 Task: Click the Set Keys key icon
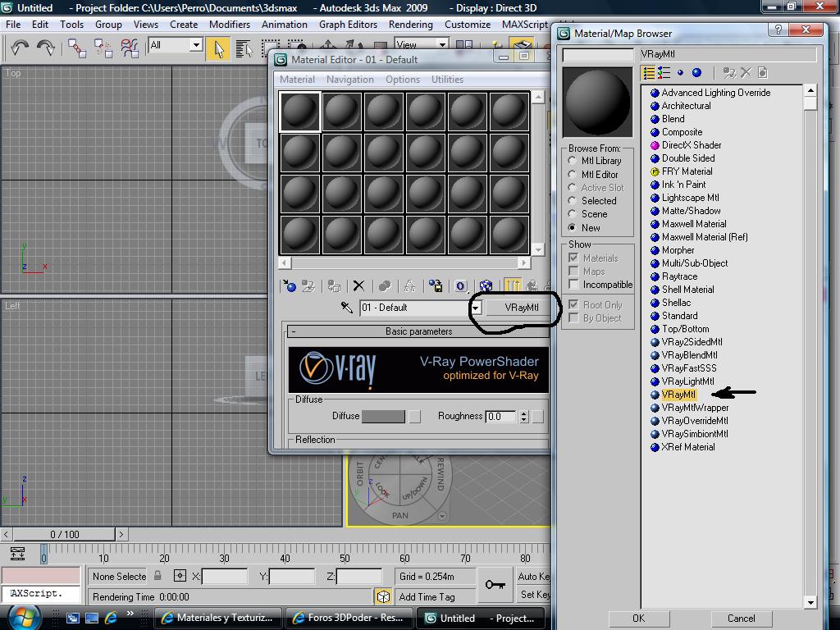click(495, 585)
